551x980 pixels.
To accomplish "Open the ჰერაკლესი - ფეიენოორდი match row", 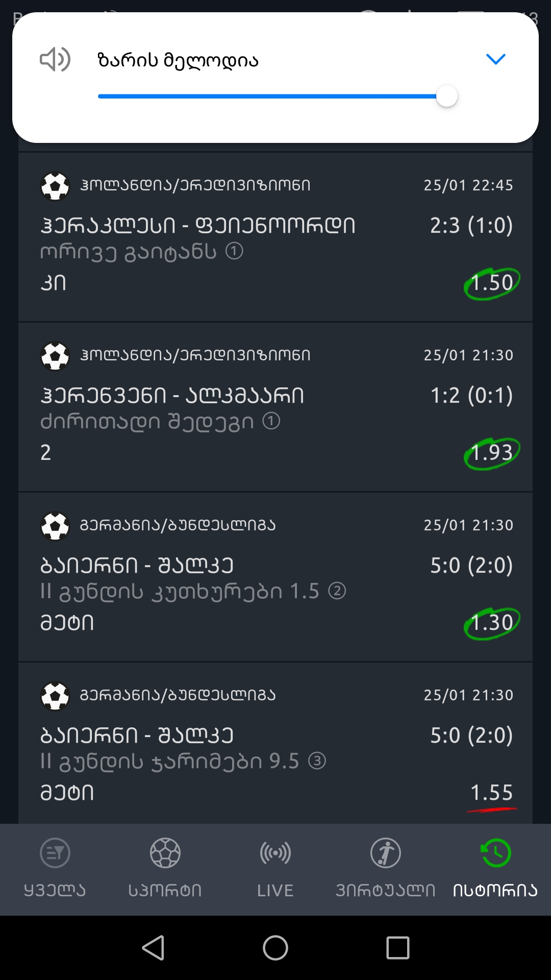I will point(275,237).
